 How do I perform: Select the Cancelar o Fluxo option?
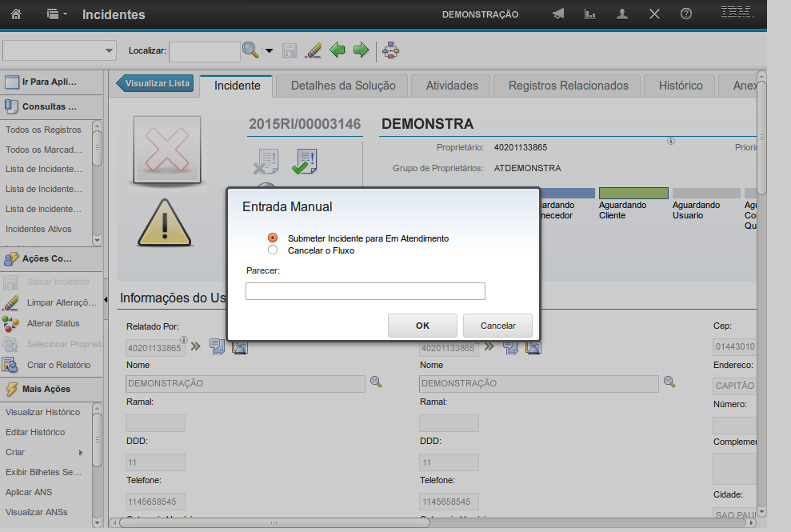[273, 250]
